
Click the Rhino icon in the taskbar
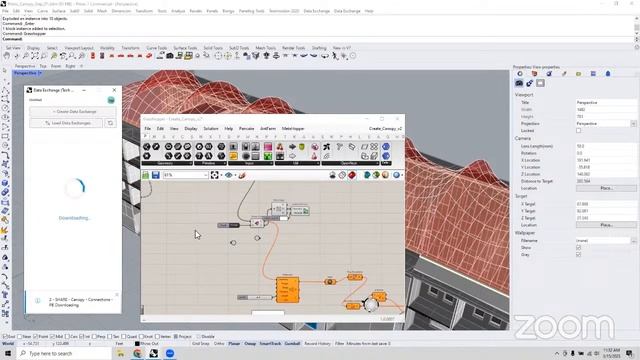(153, 353)
